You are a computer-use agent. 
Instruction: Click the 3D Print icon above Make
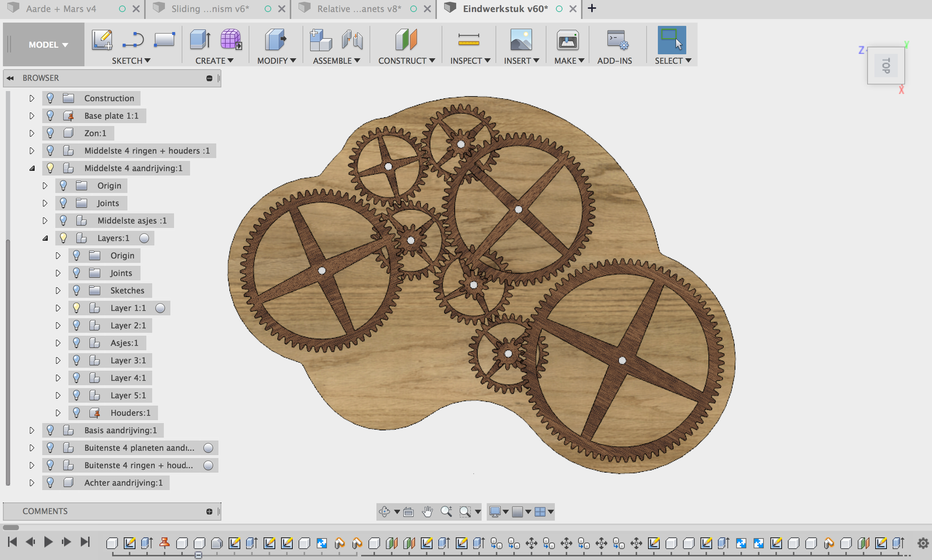pyautogui.click(x=568, y=40)
